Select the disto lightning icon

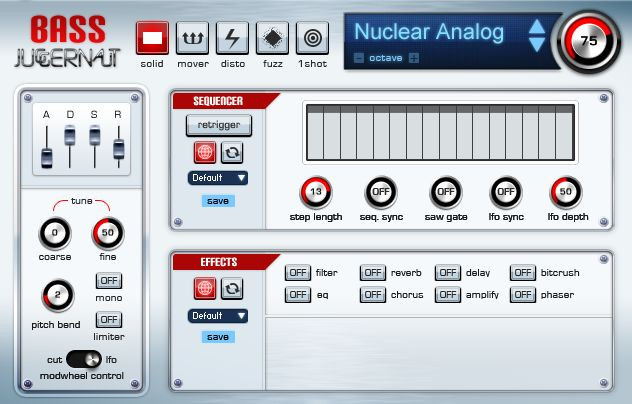point(232,38)
